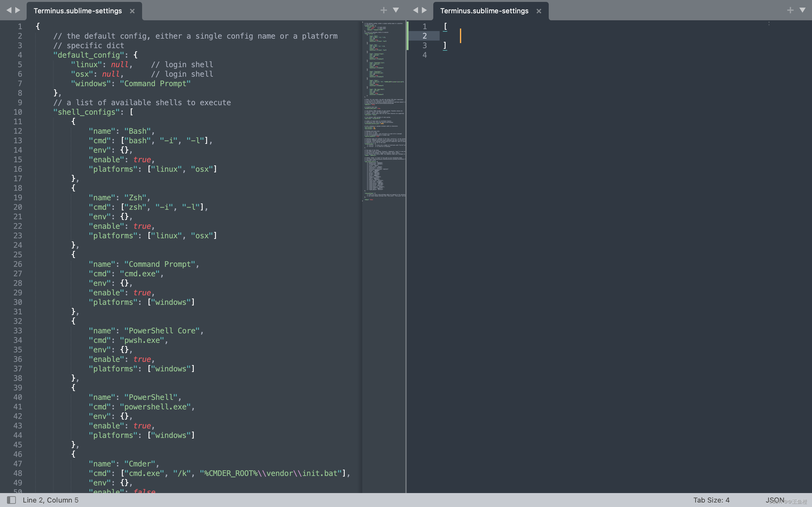Close the left Terminus.sublime-settings tab

(132, 11)
